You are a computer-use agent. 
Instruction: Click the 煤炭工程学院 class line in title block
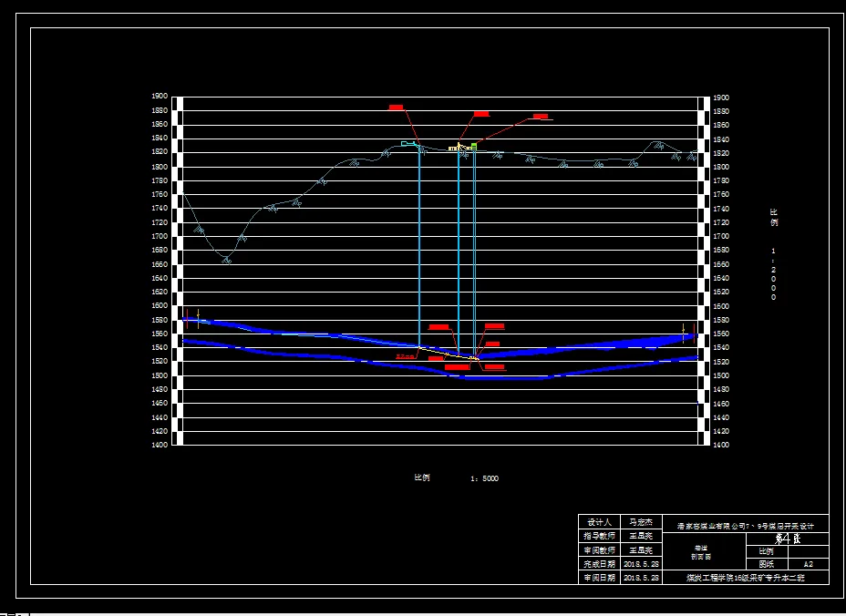(745, 578)
